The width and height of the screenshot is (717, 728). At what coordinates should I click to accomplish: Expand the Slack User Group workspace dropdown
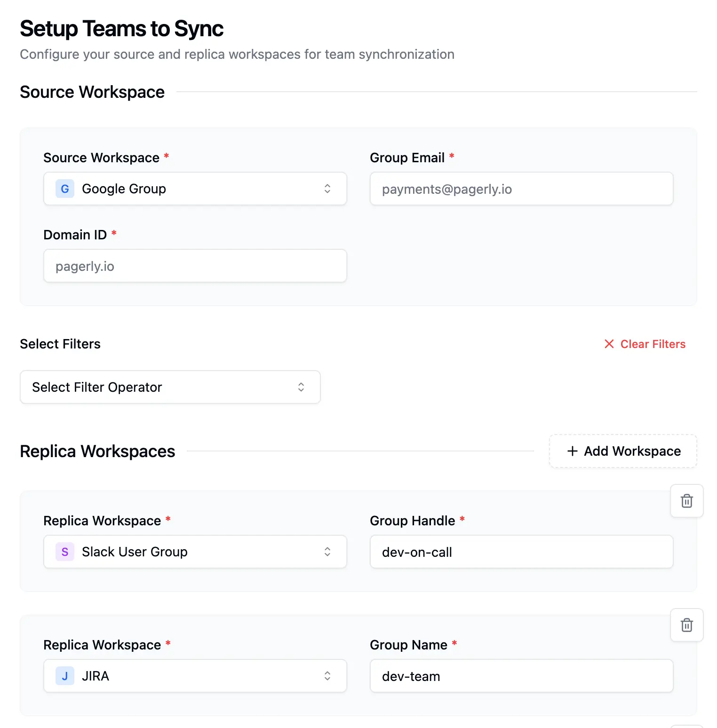195,552
